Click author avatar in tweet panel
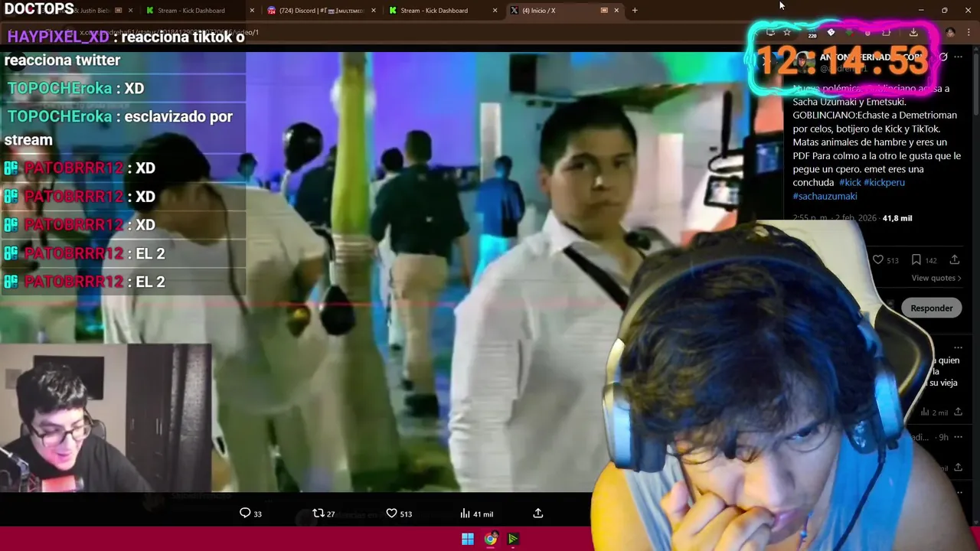The height and width of the screenshot is (551, 980). pos(802,61)
